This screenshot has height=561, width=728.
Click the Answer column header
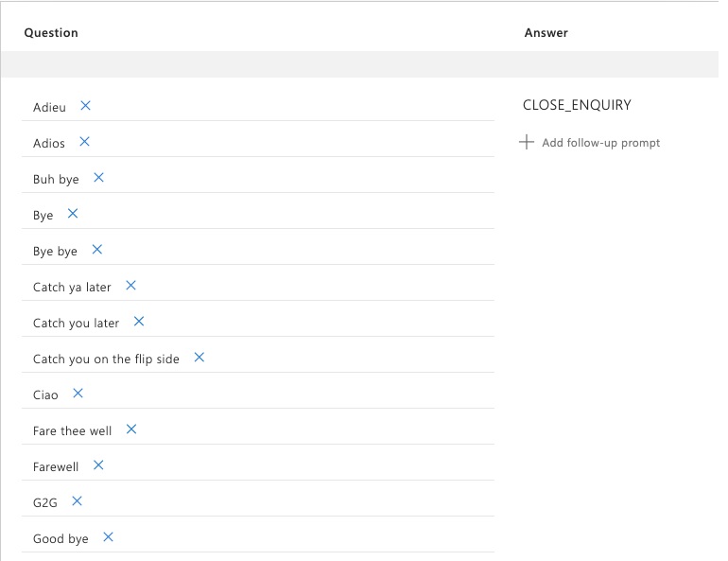[x=546, y=33]
